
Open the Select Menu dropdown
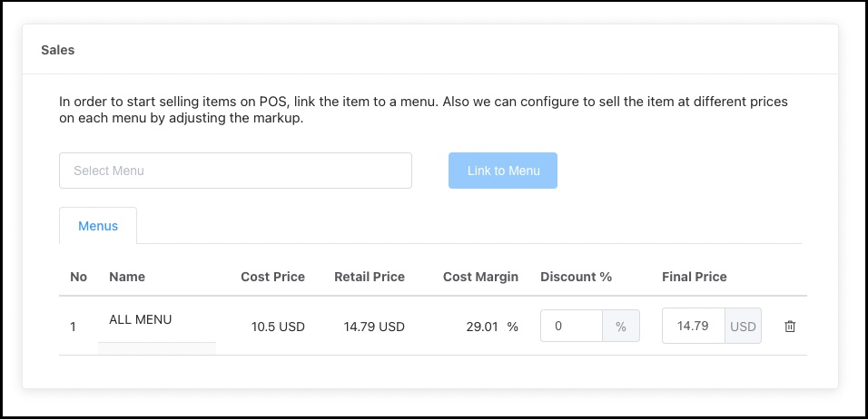235,171
